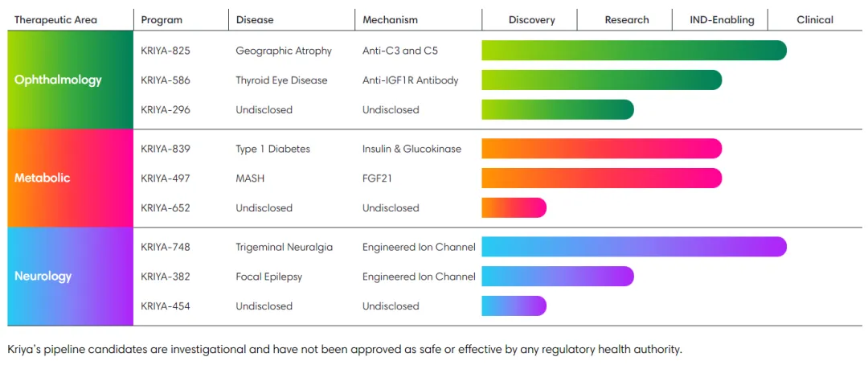Open the KRIYA-839 program link
The width and height of the screenshot is (868, 365).
(166, 149)
